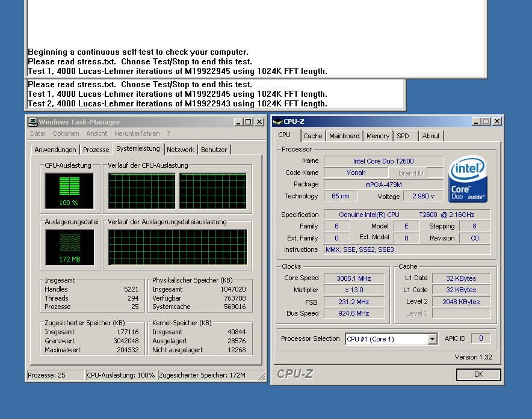This screenshot has width=532, height=419.
Task: Select the Memory tab in CPU-Z
Action: pyautogui.click(x=378, y=136)
